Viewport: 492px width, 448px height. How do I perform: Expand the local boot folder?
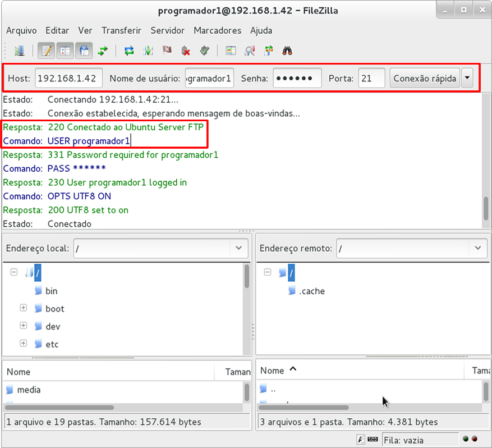tap(23, 308)
